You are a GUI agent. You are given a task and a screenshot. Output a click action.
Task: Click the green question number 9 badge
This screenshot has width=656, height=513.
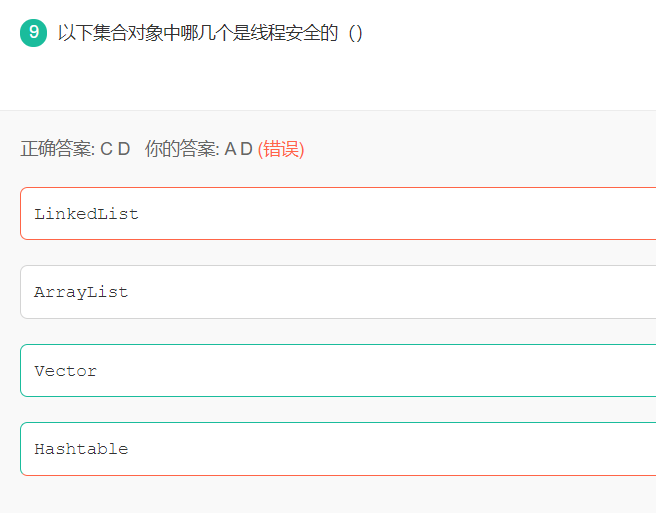pyautogui.click(x=33, y=33)
